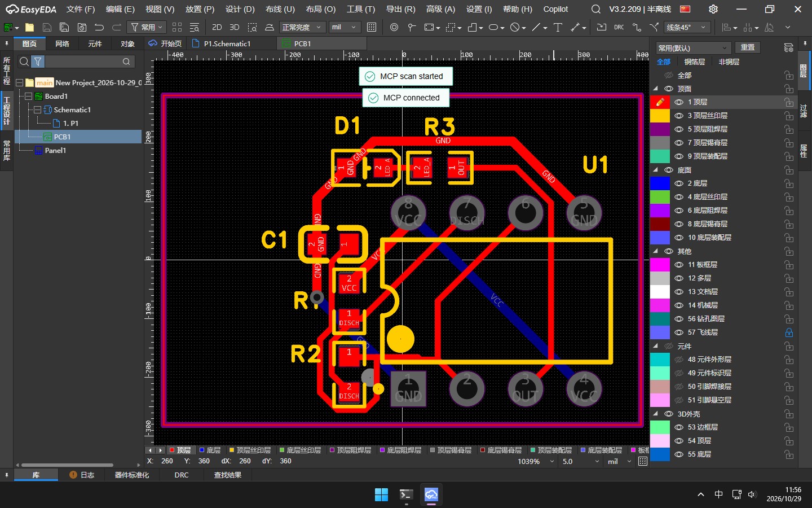This screenshot has height=508, width=812.
Task: Toggle visibility of 12 多层
Action: pyautogui.click(x=679, y=278)
